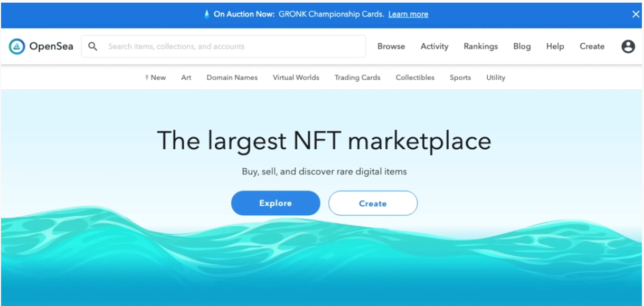Open the Browse menu
The height and width of the screenshot is (306, 644).
[x=391, y=46]
